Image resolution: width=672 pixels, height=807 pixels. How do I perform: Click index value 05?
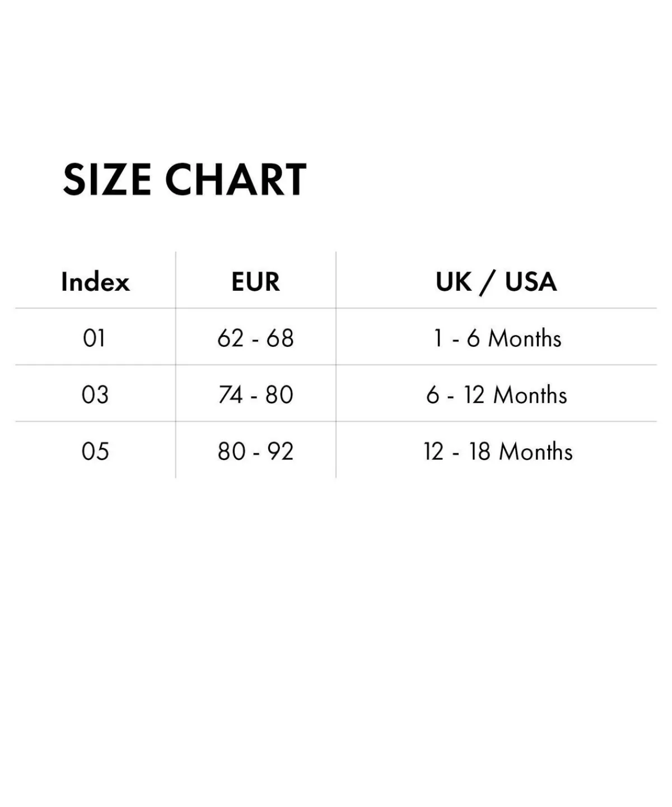(x=95, y=451)
